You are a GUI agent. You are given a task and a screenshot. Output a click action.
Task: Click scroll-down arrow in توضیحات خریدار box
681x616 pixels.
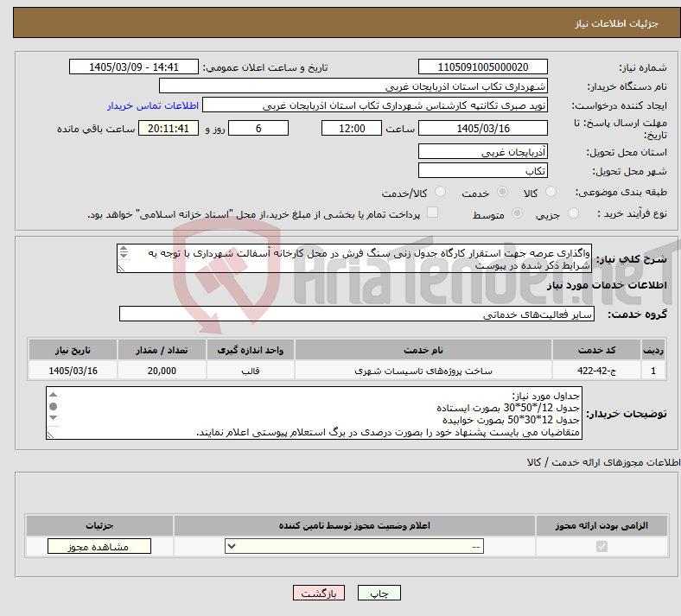point(53,417)
